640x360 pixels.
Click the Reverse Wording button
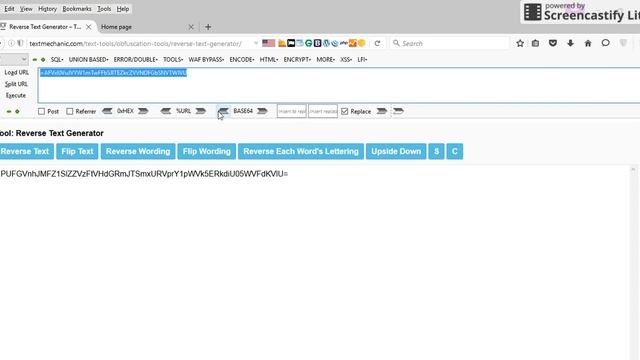pos(138,151)
